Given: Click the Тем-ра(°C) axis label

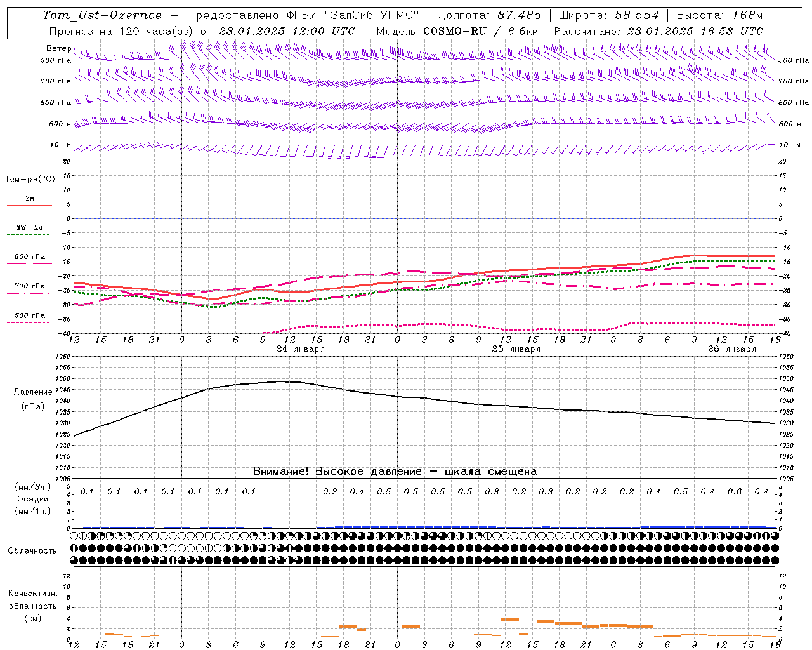Looking at the screenshot, I should tap(30, 180).
